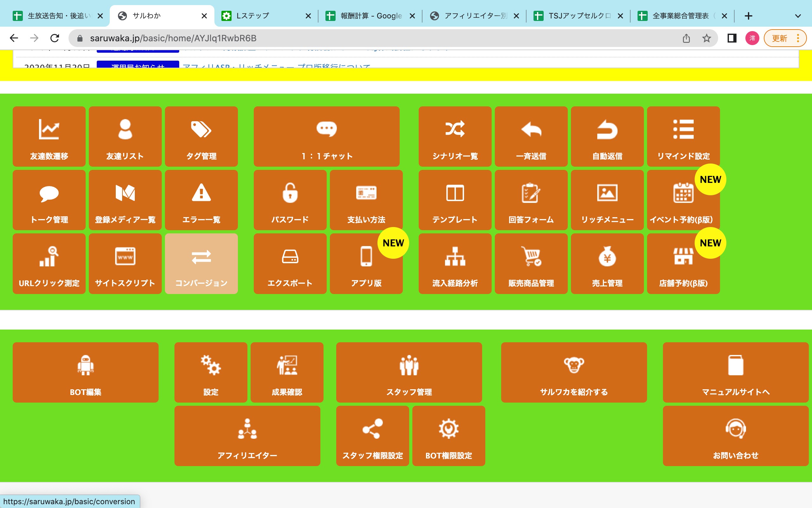Open the 支払い方法 payment method tile

(366, 200)
